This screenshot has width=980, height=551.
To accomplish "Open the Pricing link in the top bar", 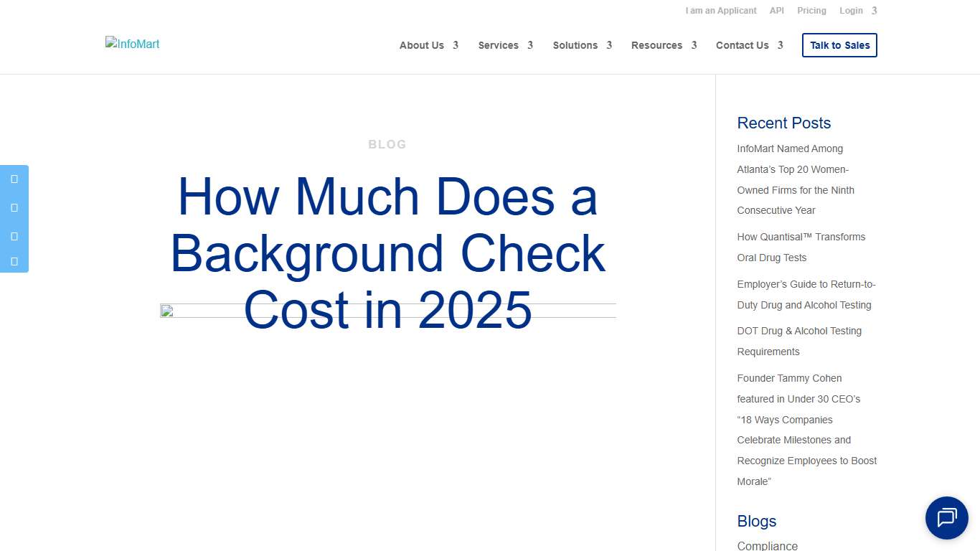I will click(811, 10).
